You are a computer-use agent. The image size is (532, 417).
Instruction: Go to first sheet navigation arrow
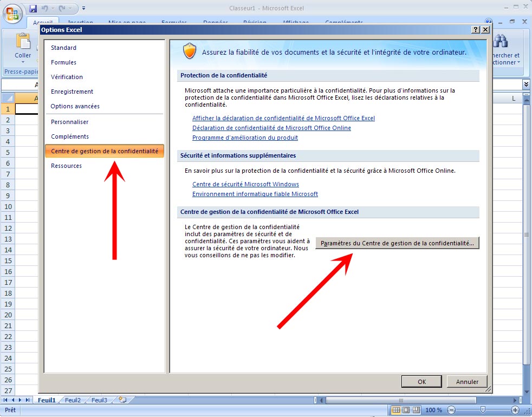(x=5, y=400)
